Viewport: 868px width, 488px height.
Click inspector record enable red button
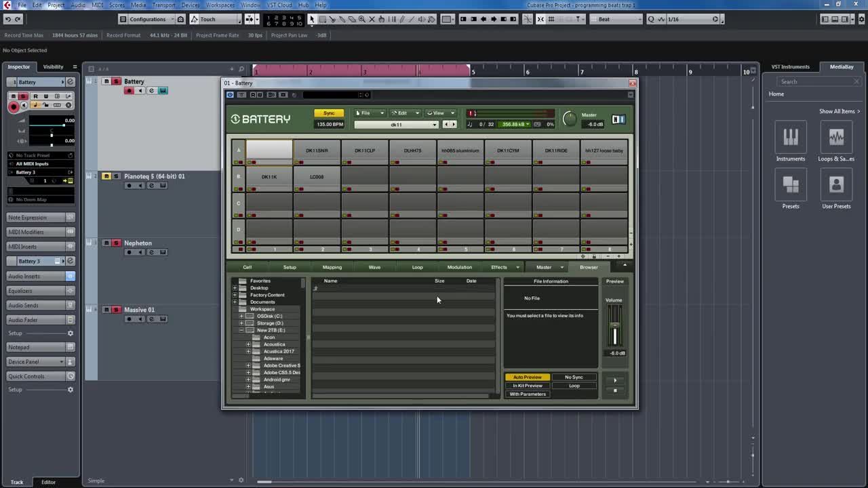(14, 106)
